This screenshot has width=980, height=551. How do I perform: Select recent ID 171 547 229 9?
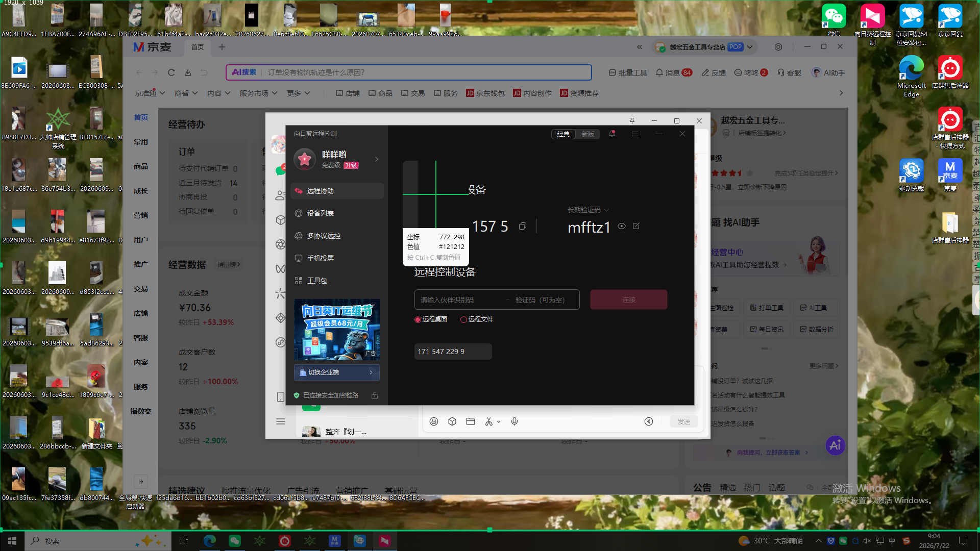(453, 352)
